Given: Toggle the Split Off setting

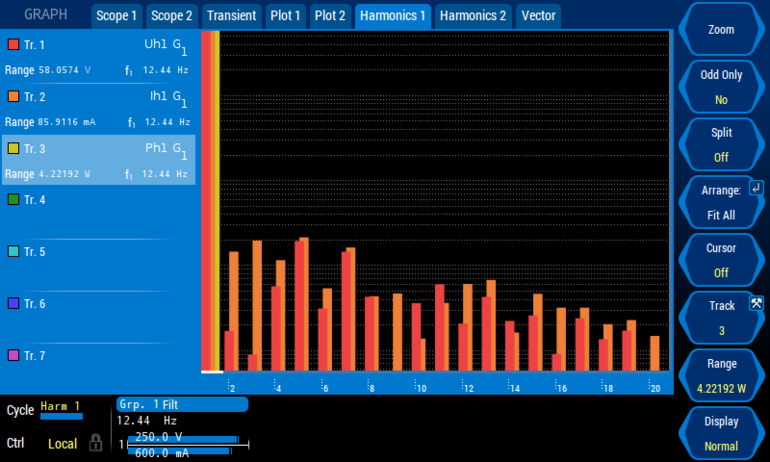Looking at the screenshot, I should (x=721, y=144).
